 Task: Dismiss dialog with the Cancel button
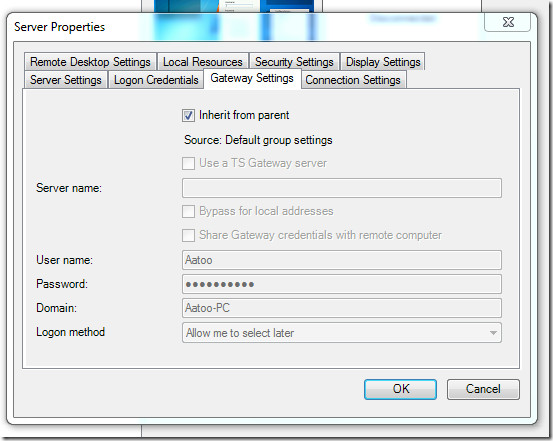point(483,389)
